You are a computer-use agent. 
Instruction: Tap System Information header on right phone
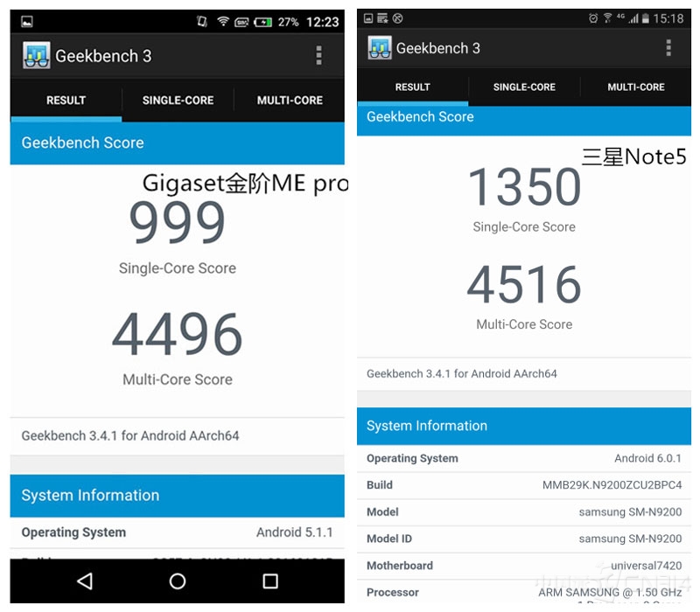[524, 426]
